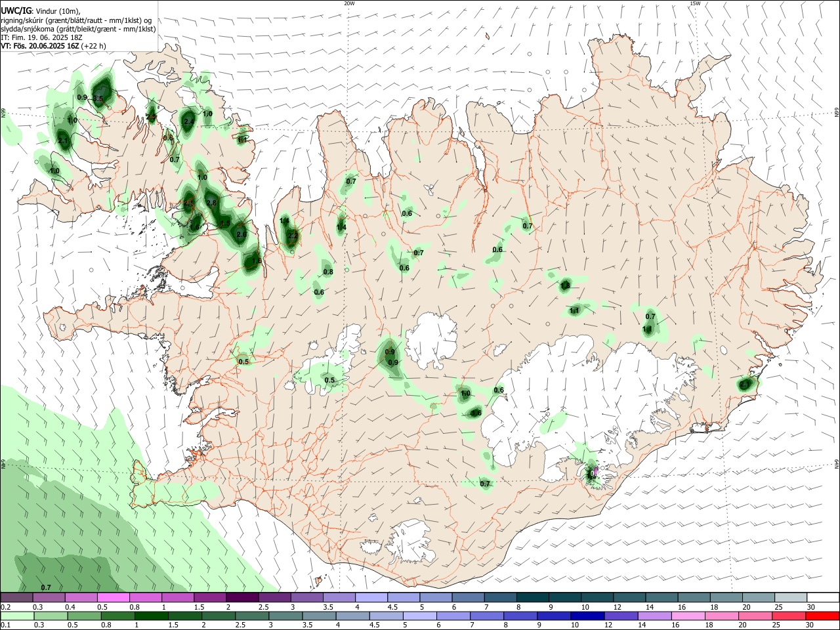The height and width of the screenshot is (630, 840).
Task: Click the '15W' longitude label
Action: pyautogui.click(x=695, y=3)
